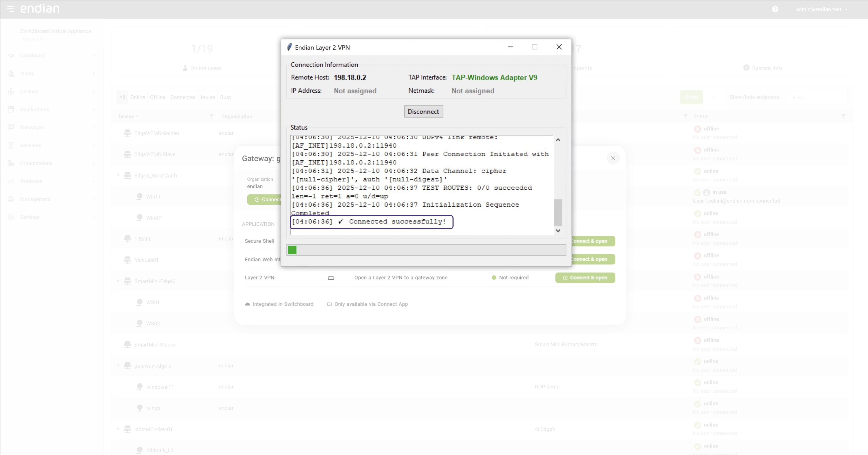The width and height of the screenshot is (868, 455).
Task: Click the in use user icon for Win11
Action: click(707, 192)
